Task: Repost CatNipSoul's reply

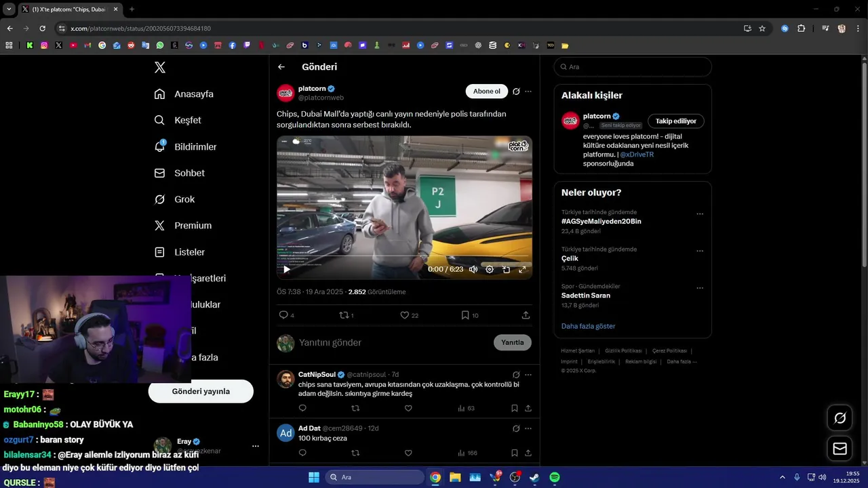Action: (x=355, y=408)
